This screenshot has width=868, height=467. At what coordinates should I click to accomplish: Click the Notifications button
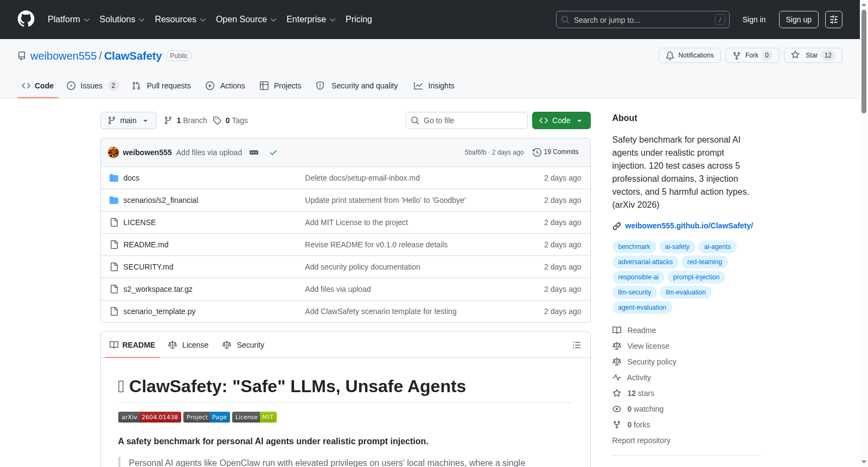[690, 55]
